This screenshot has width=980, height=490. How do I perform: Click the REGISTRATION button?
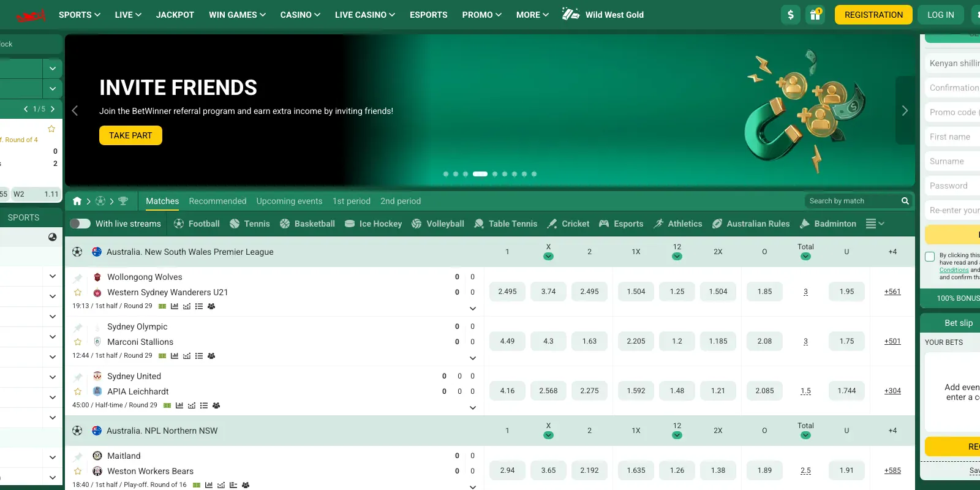point(873,15)
